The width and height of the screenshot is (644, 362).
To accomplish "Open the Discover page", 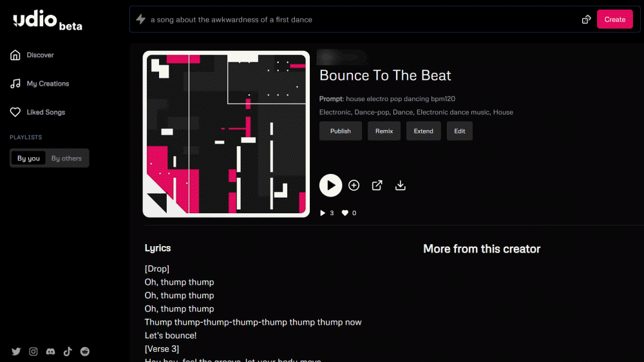I will (40, 55).
